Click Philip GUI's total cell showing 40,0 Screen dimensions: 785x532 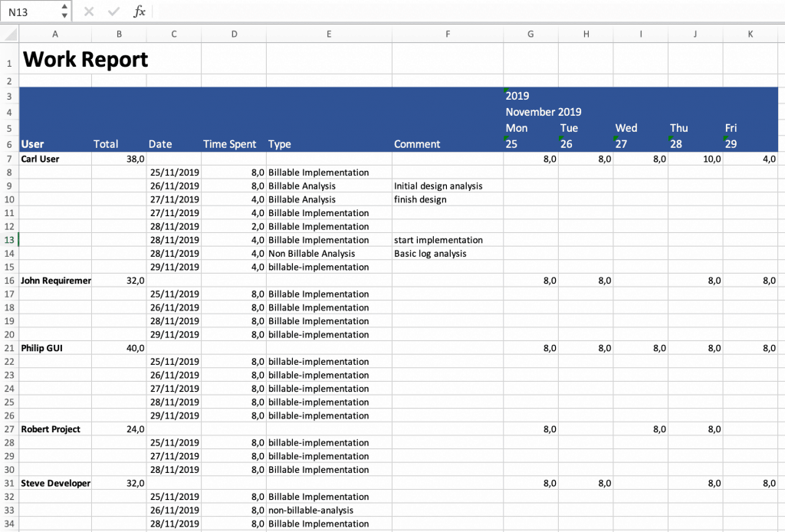click(119, 347)
